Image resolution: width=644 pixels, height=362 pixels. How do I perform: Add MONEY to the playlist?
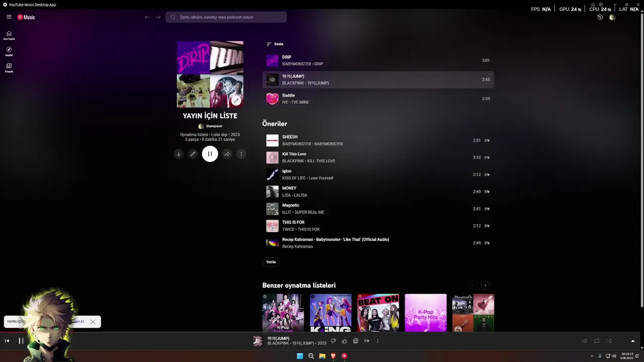click(x=487, y=192)
